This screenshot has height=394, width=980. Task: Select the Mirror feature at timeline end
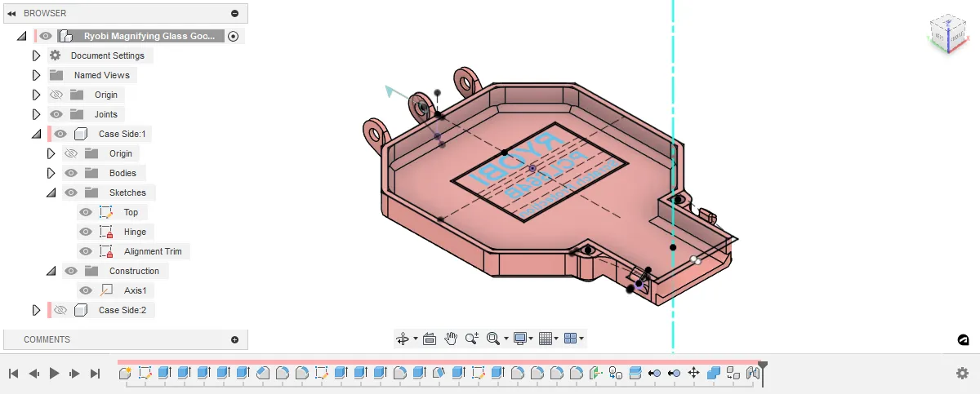[x=752, y=373]
